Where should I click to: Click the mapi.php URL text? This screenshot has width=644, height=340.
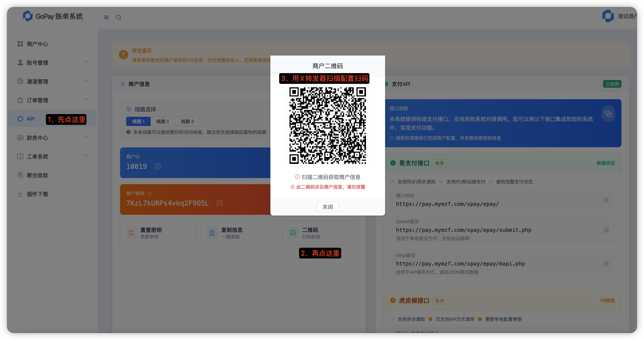point(460,264)
